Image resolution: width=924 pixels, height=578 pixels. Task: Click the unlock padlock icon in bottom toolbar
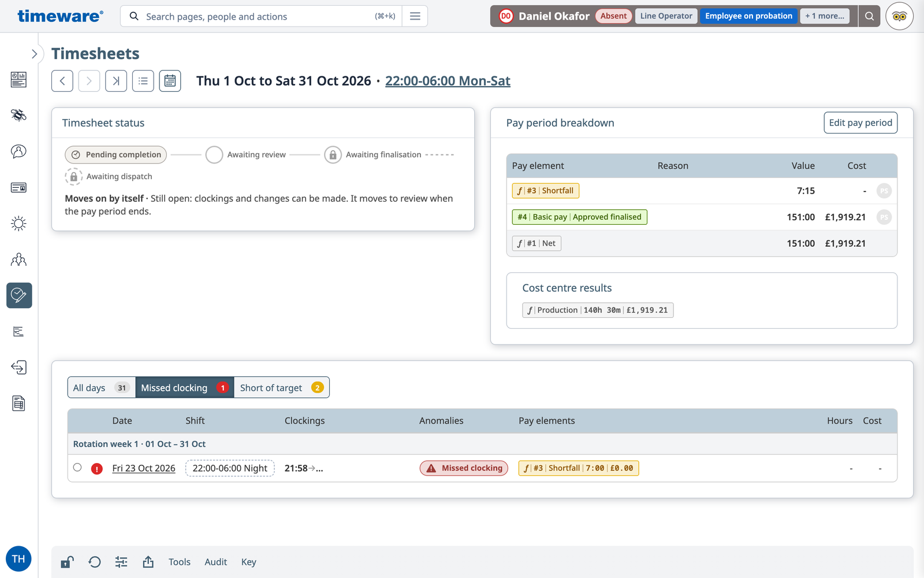[x=67, y=562]
